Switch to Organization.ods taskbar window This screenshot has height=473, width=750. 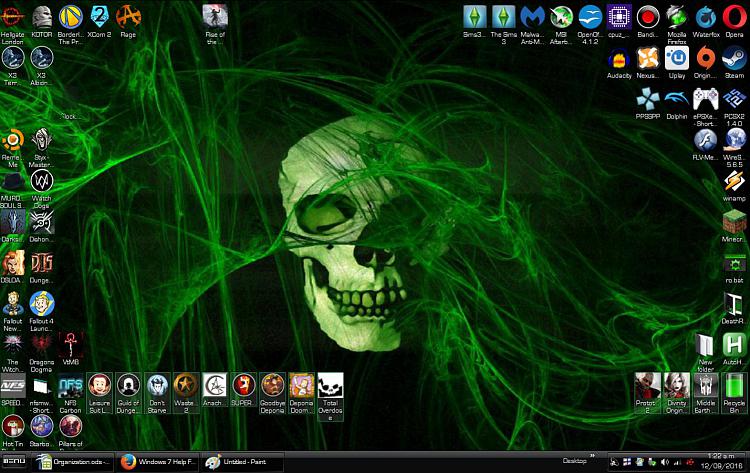[x=74, y=462]
